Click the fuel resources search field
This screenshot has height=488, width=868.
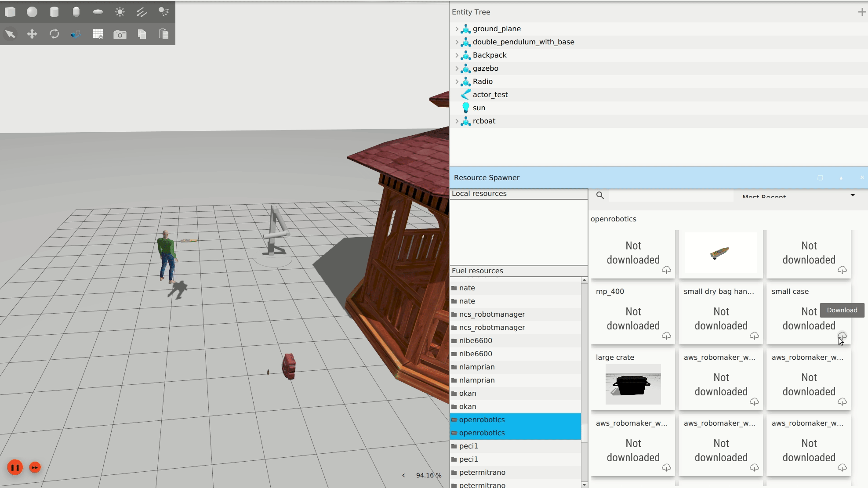click(x=670, y=195)
